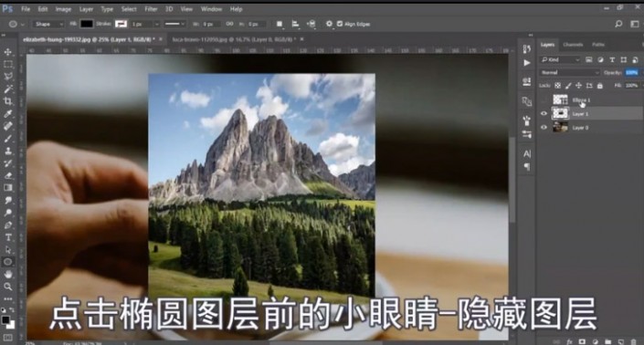The image size is (644, 345).
Task: Open the search icon at top right
Action: click(x=618, y=24)
